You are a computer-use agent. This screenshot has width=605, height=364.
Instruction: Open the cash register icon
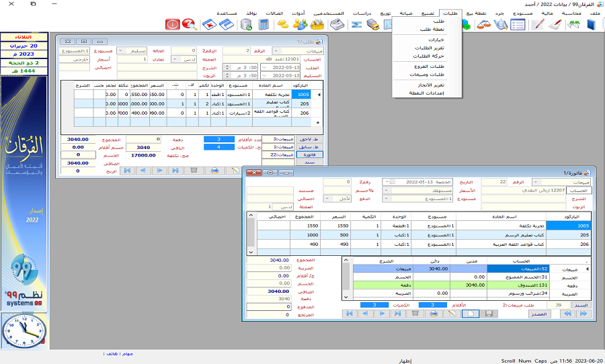coord(337,25)
